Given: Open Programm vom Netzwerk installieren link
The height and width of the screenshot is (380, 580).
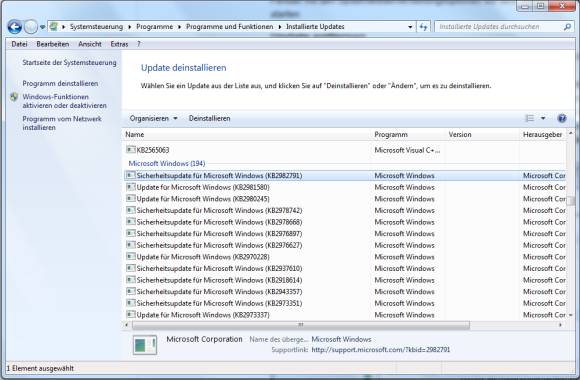Looking at the screenshot, I should (x=62, y=123).
